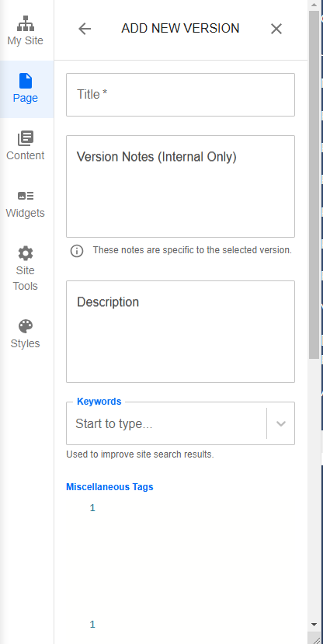Open Site Tools gear icon

pyautogui.click(x=26, y=253)
